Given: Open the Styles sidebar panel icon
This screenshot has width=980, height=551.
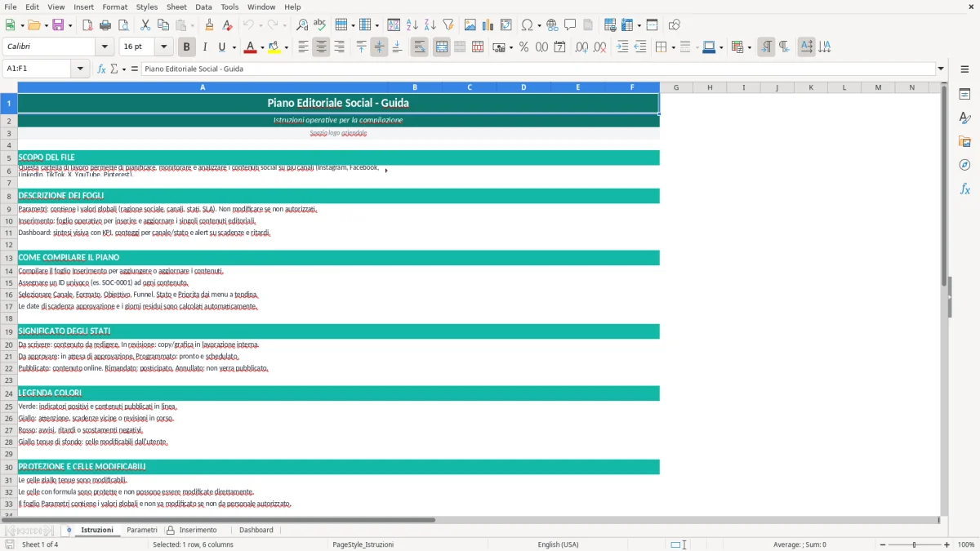Looking at the screenshot, I should click(964, 118).
